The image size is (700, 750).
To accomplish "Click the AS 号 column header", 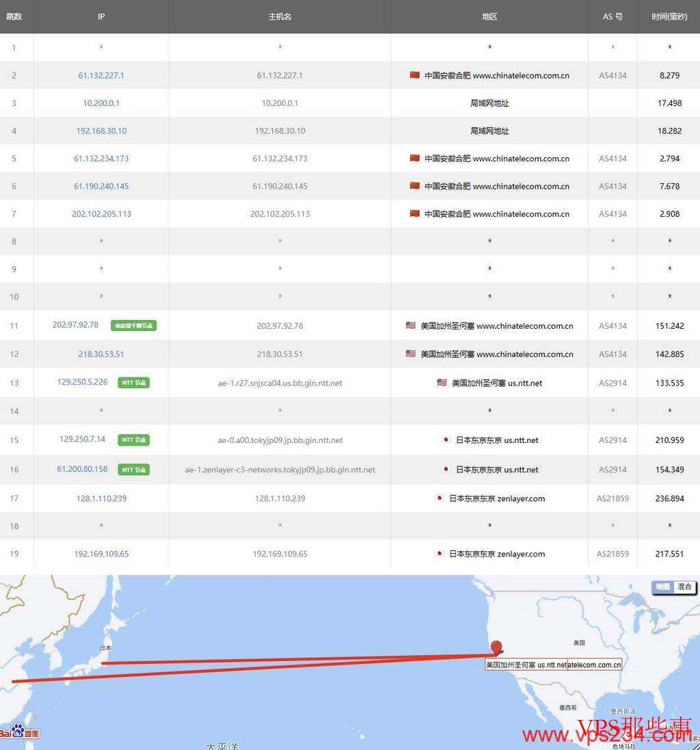I will [612, 16].
